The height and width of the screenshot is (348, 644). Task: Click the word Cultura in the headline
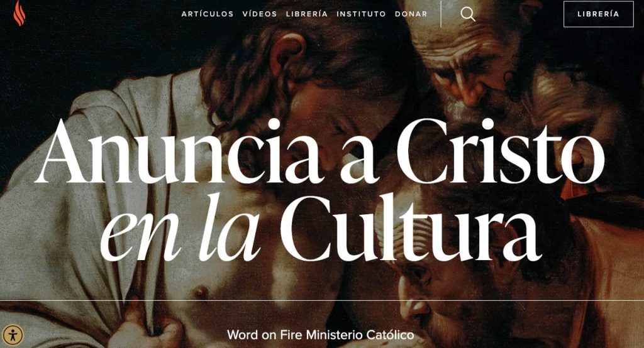pyautogui.click(x=410, y=228)
